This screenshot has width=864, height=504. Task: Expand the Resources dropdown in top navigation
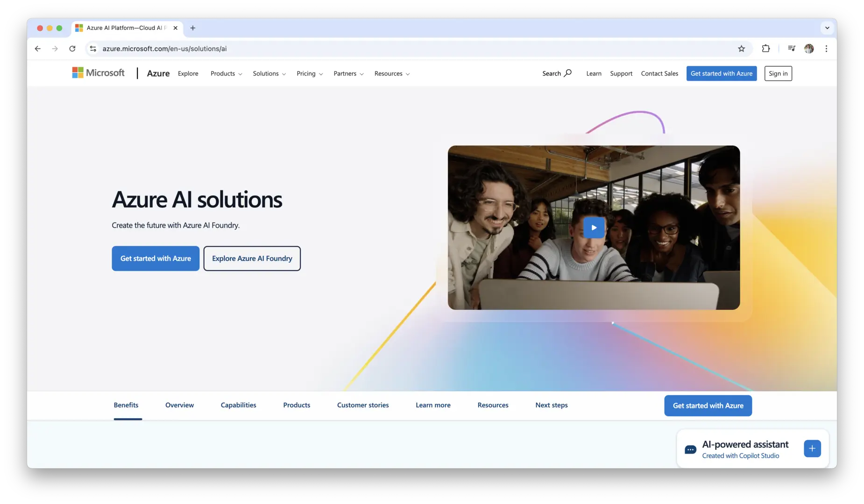(x=392, y=73)
